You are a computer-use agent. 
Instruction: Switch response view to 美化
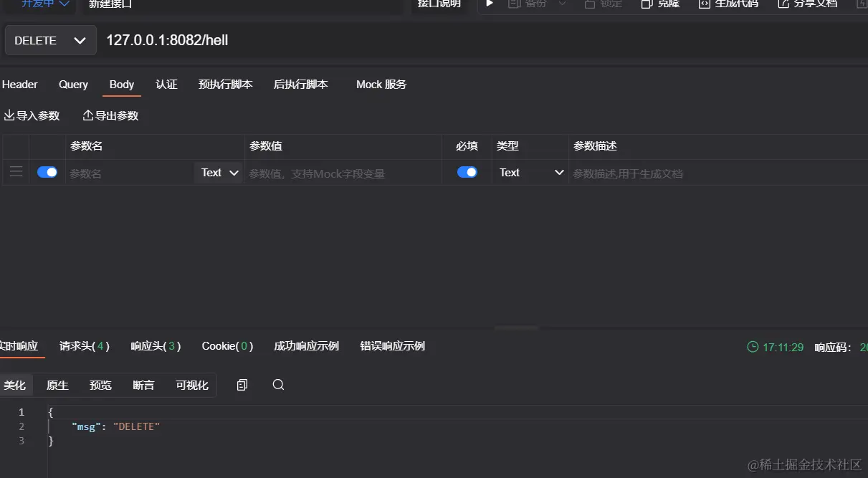tap(14, 386)
